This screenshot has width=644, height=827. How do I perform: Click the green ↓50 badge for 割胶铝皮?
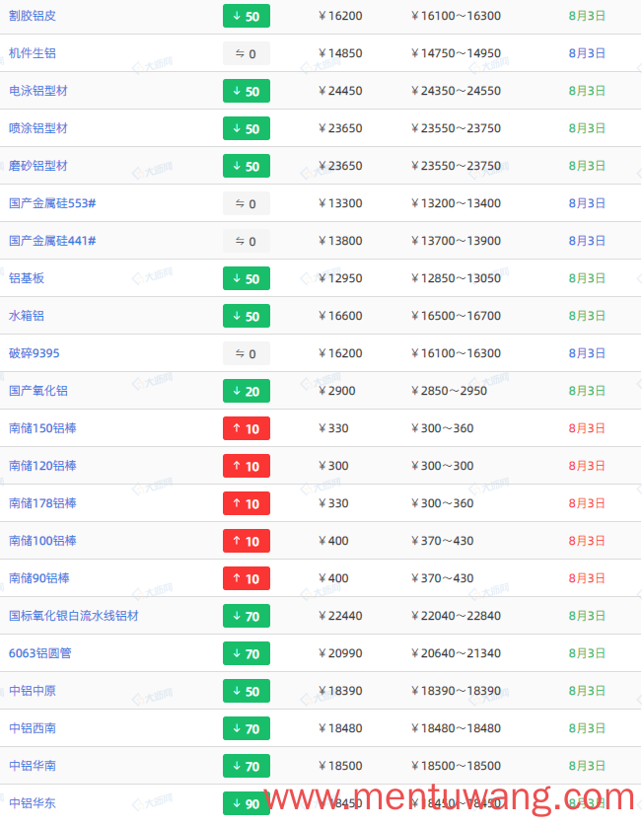[x=247, y=16]
